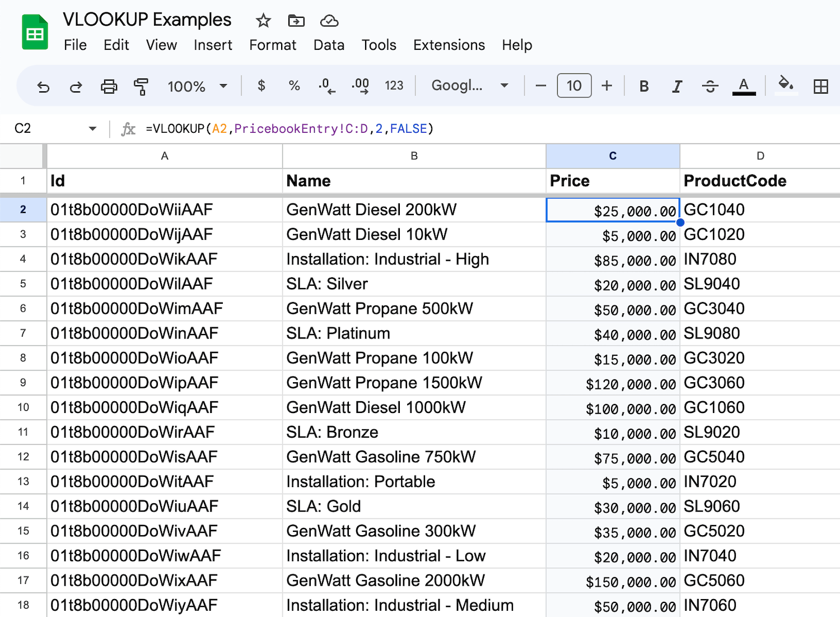Toggle italic formatting
Viewport: 840px width, 617px height.
tap(677, 86)
